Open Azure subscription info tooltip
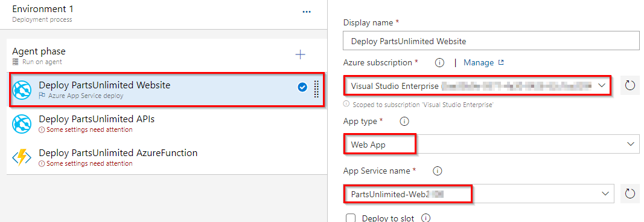Viewport: 644px width, 222px height. tap(439, 62)
